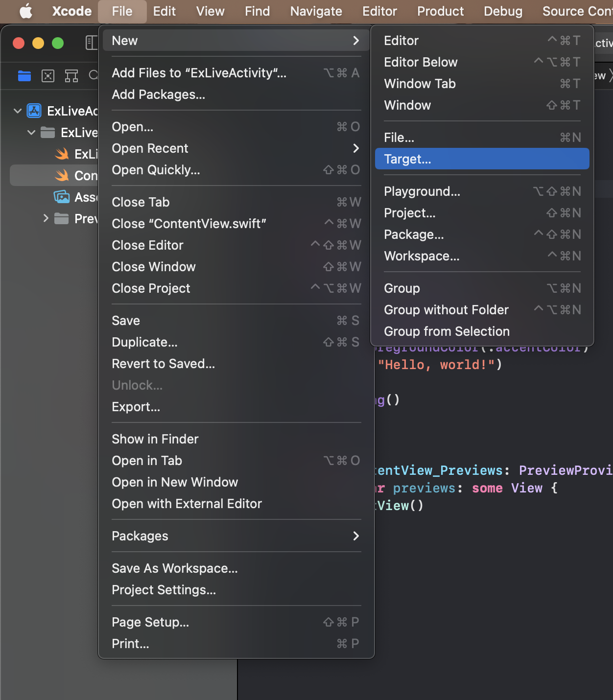Choose Export… menu item
The image size is (613, 700).
[236, 407]
